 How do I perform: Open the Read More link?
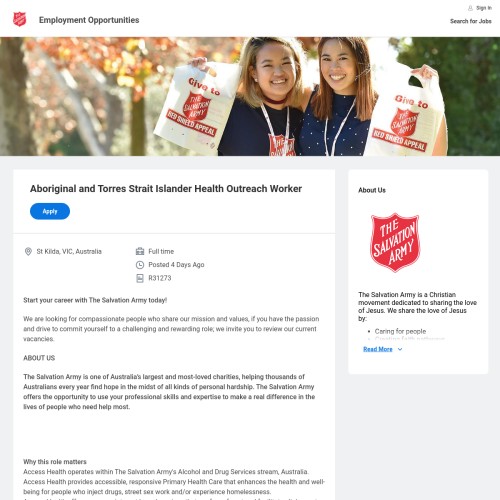(x=378, y=349)
